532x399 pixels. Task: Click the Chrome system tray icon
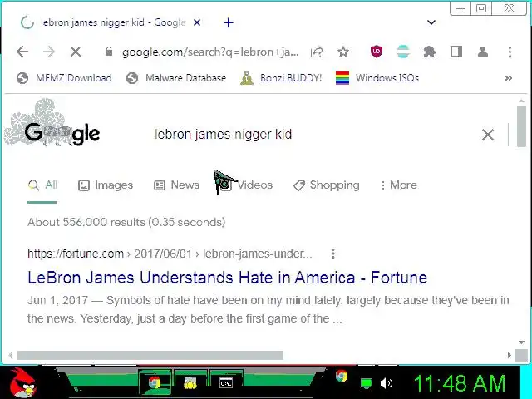342,376
